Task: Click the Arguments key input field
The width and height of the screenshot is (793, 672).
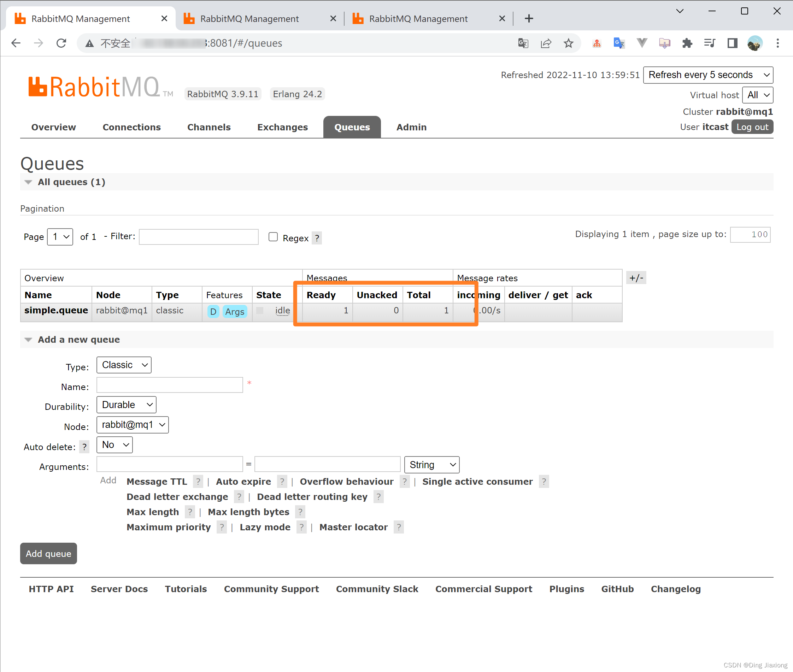Action: coord(170,464)
